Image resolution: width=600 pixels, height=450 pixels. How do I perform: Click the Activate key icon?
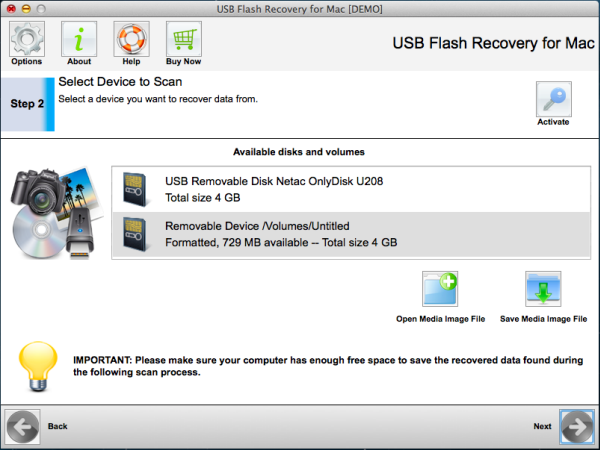point(554,99)
